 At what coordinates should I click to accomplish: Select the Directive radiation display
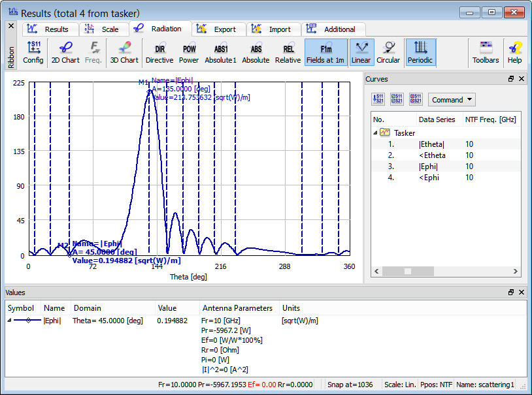click(159, 52)
